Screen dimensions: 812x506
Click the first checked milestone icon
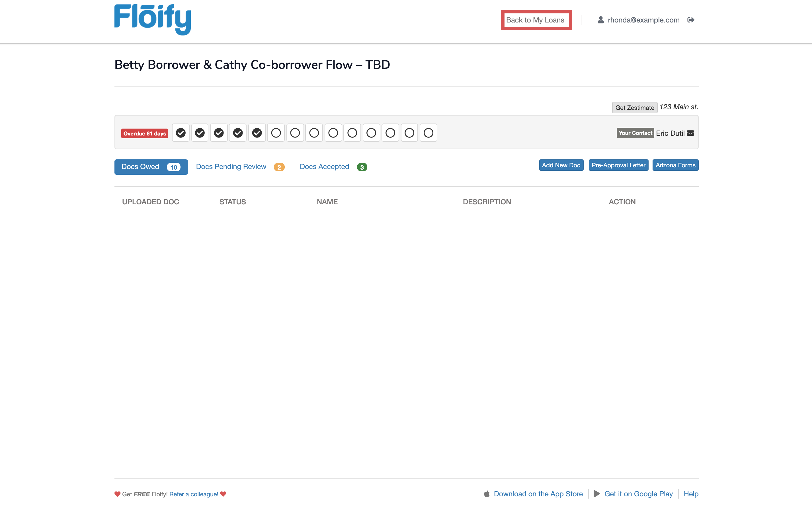point(181,133)
